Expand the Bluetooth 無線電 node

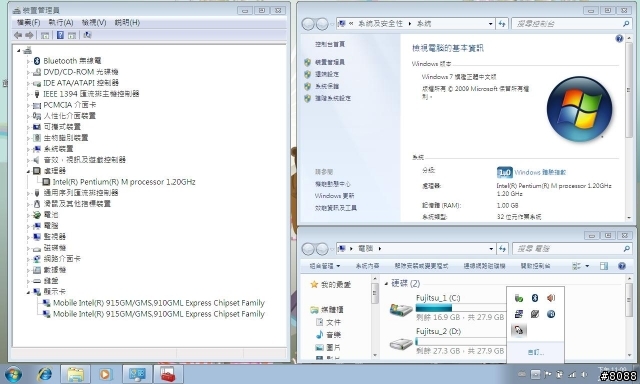(x=28, y=61)
